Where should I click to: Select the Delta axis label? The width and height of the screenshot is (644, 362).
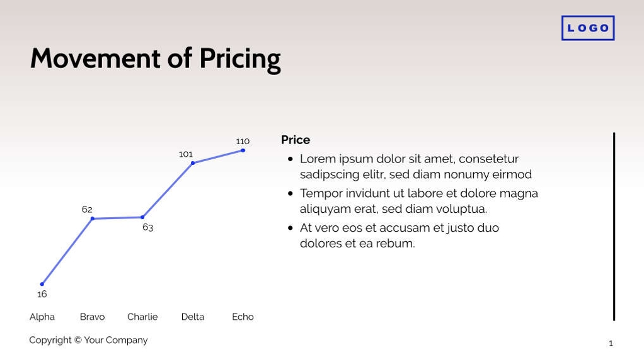click(x=192, y=317)
